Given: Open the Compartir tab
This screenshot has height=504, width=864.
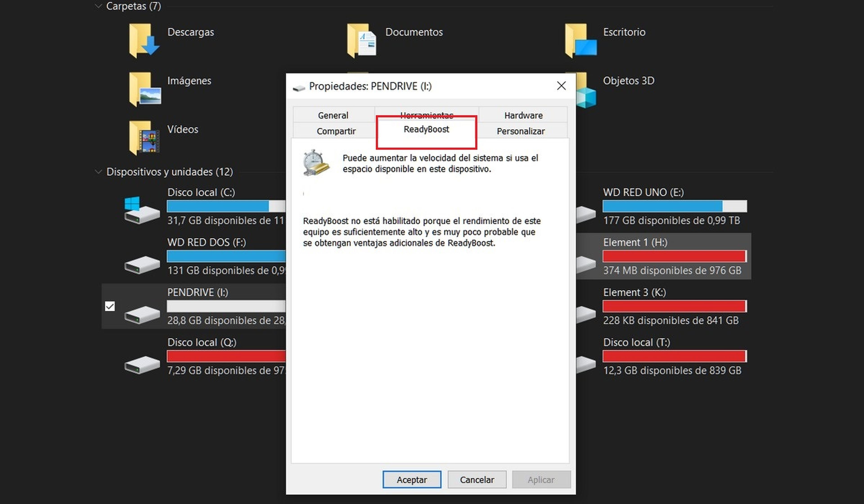Looking at the screenshot, I should (x=336, y=131).
